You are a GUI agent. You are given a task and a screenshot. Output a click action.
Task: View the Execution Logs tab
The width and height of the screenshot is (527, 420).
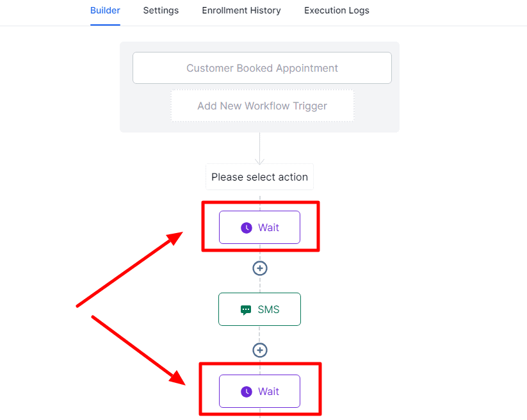click(x=337, y=10)
